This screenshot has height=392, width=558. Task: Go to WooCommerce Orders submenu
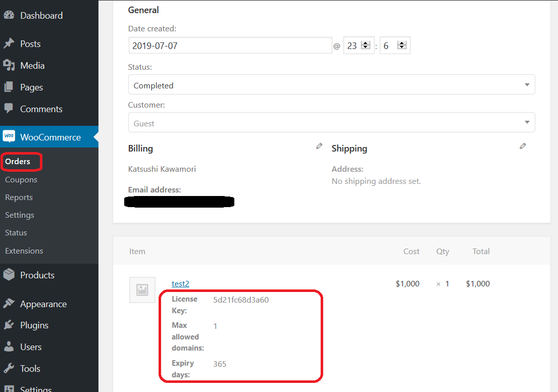point(18,161)
